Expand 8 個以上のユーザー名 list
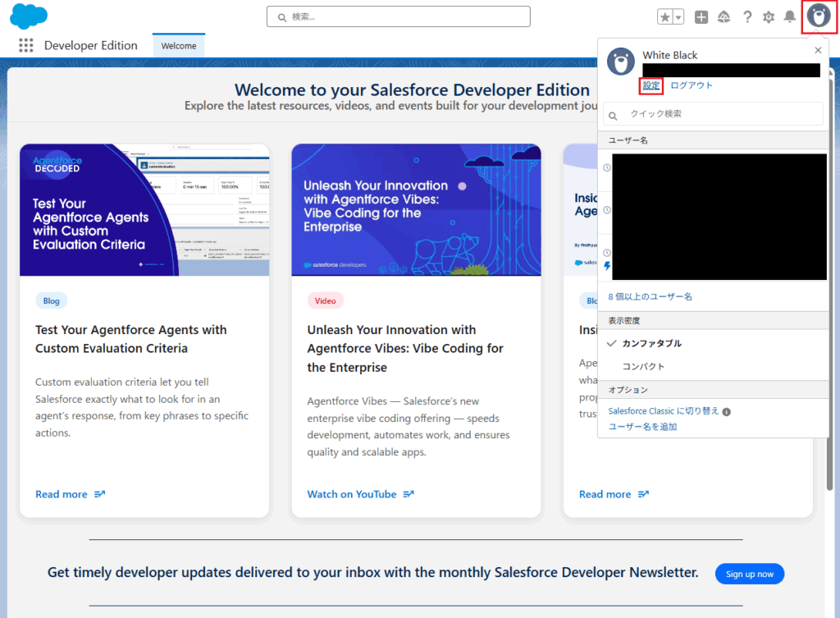 coord(650,296)
